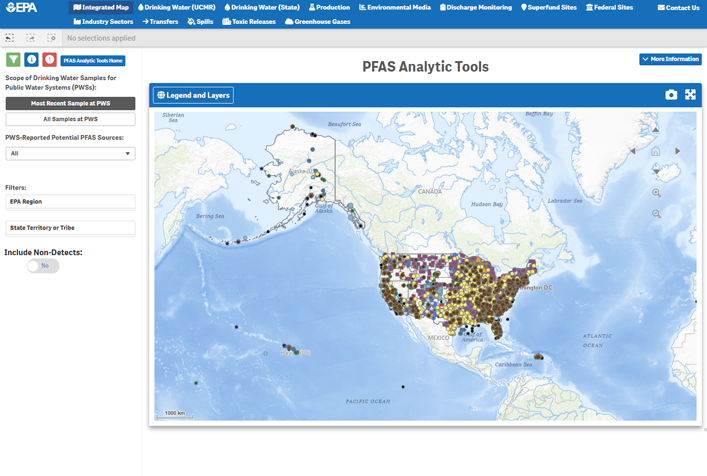Open Industry Sectors tab
This screenshot has width=707, height=476.
click(x=103, y=21)
